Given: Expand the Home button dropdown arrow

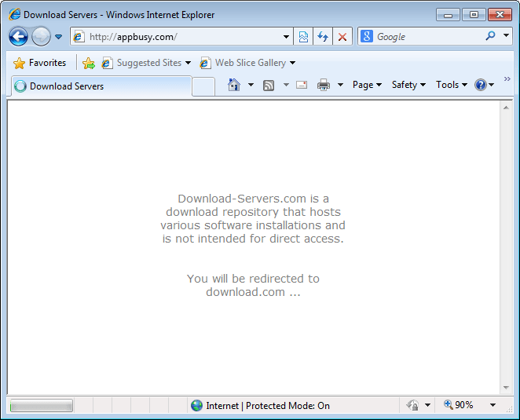Looking at the screenshot, I should pyautogui.click(x=251, y=85).
